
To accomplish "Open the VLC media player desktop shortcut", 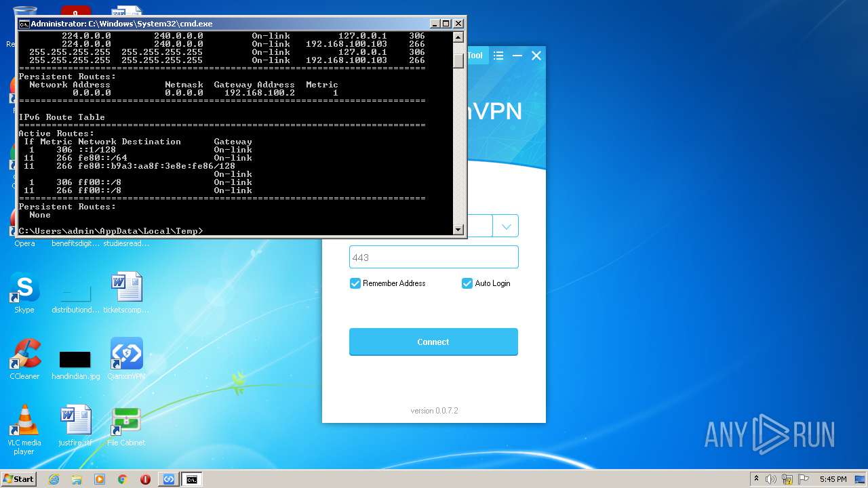I will 24,430.
